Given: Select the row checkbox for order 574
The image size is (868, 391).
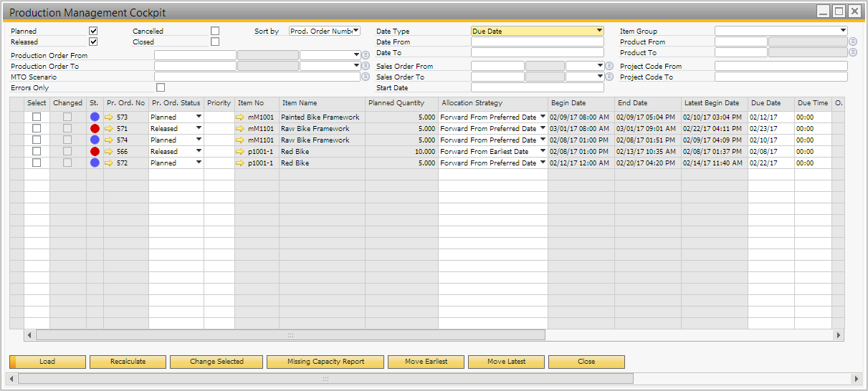Looking at the screenshot, I should 37,140.
